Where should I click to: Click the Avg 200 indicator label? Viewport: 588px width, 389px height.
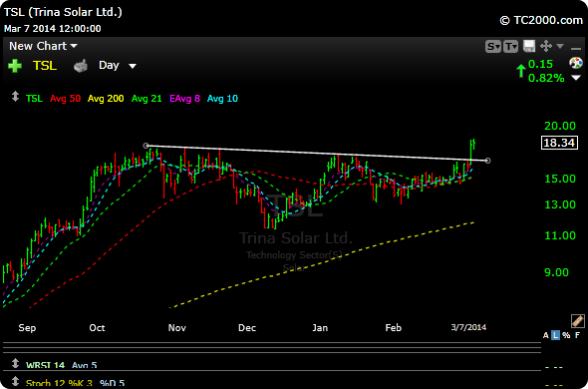pyautogui.click(x=106, y=99)
